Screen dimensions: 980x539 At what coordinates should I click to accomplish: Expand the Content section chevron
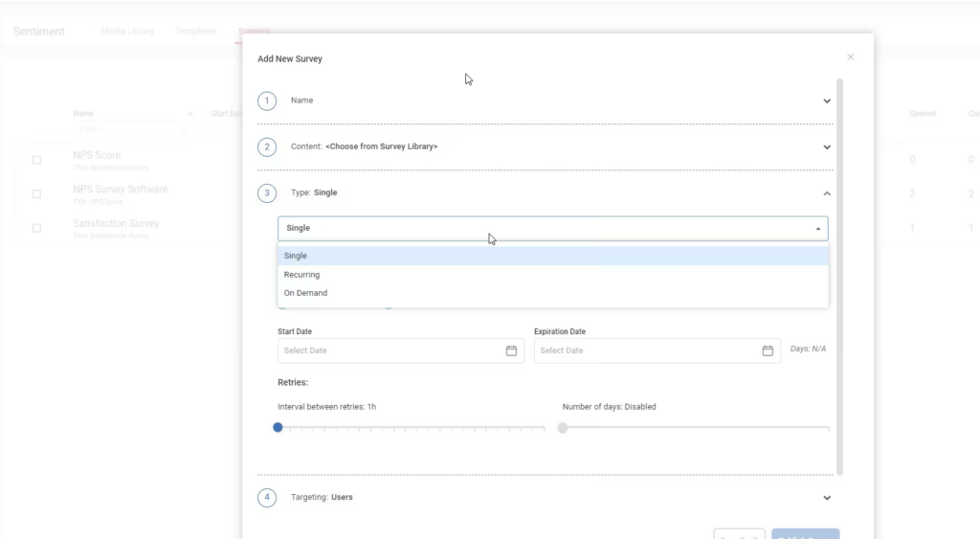coord(827,147)
